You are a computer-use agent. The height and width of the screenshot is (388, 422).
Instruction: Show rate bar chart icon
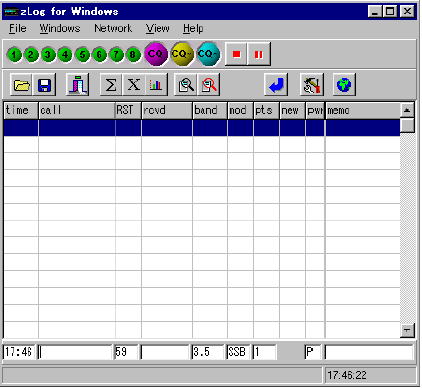(156, 85)
